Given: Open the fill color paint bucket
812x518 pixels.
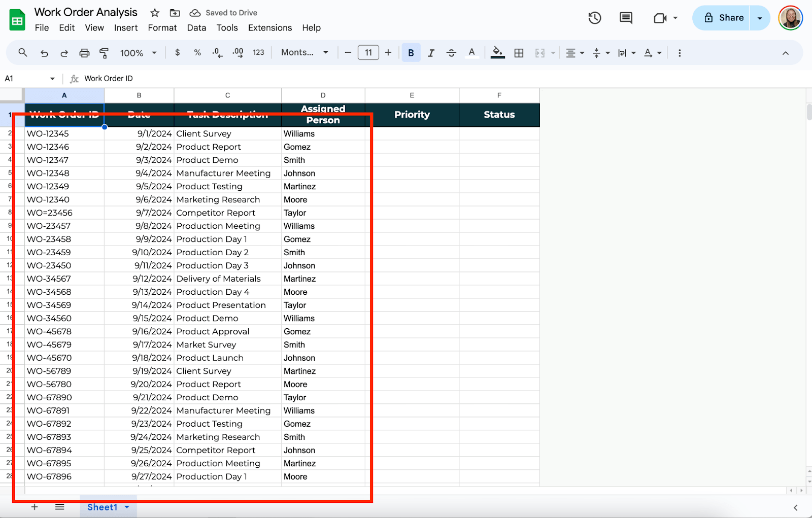Looking at the screenshot, I should 497,53.
